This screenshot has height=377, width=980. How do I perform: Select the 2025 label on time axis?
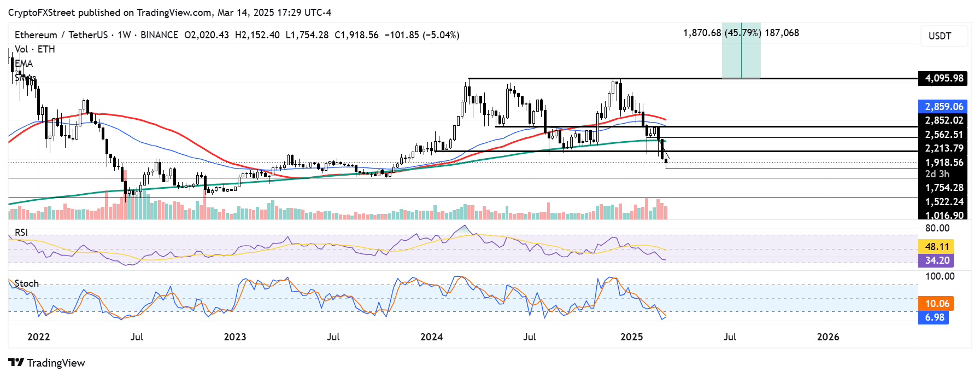(632, 337)
